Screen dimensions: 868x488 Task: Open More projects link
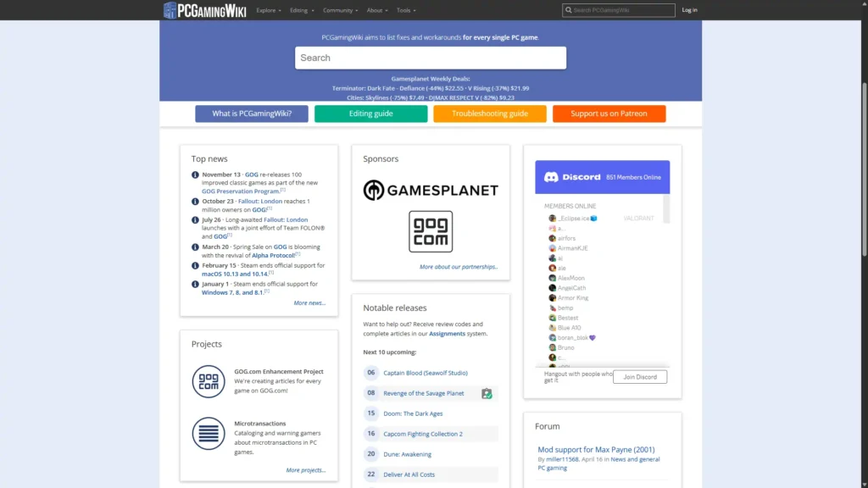(306, 470)
